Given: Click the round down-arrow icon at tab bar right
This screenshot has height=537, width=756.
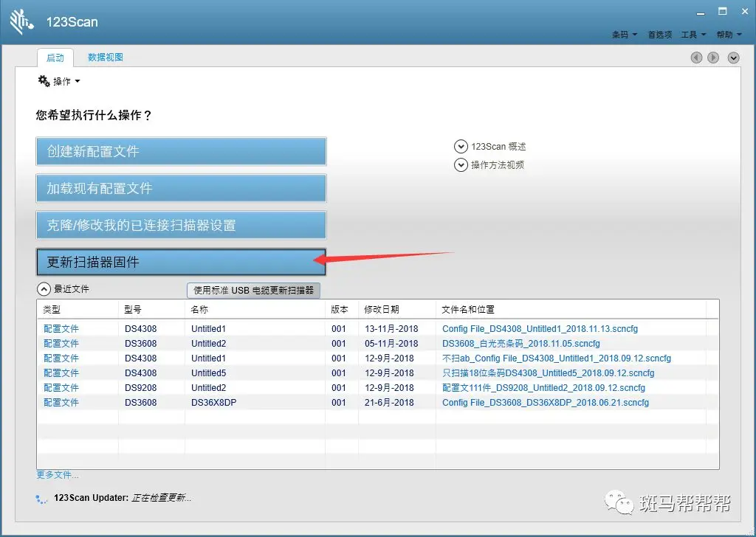Looking at the screenshot, I should pyautogui.click(x=733, y=58).
